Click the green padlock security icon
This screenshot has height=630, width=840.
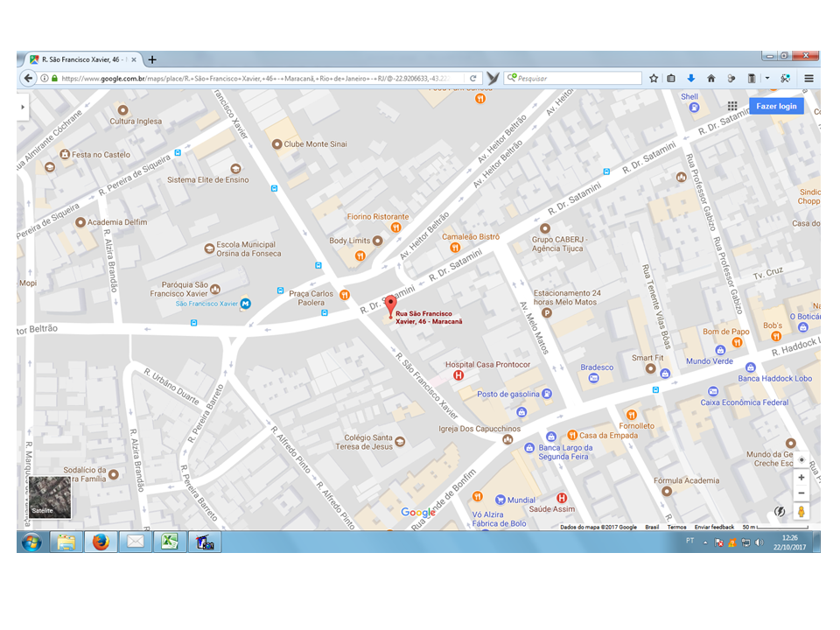[54, 78]
